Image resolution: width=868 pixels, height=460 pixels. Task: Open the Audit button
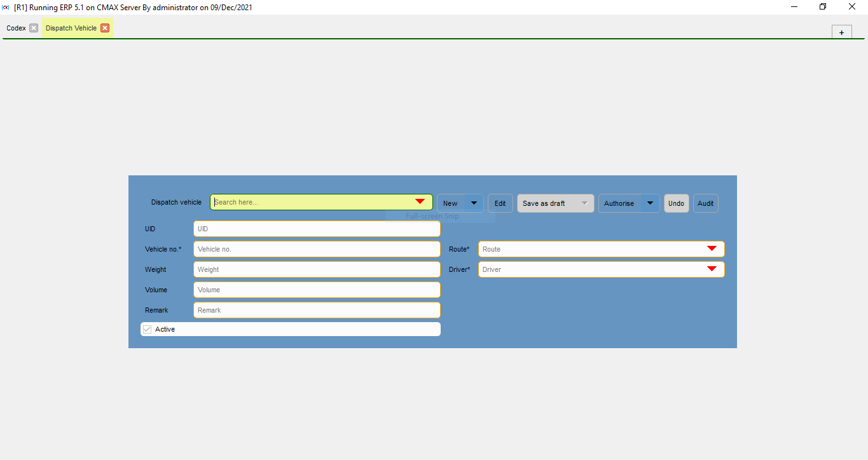705,203
